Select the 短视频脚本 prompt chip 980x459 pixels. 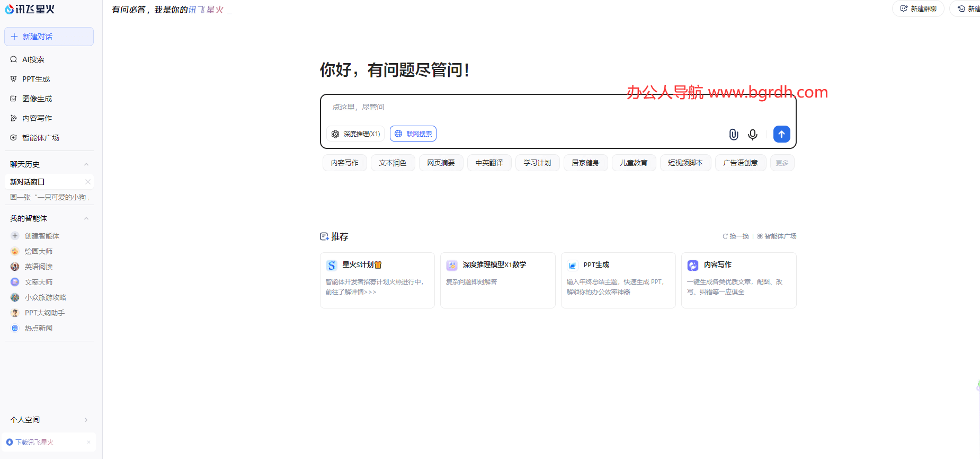pyautogui.click(x=685, y=163)
